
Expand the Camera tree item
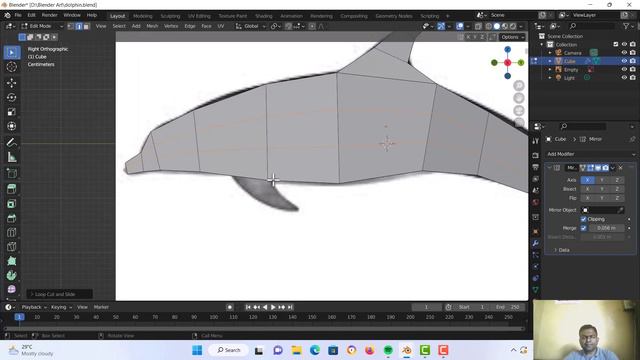(550, 53)
